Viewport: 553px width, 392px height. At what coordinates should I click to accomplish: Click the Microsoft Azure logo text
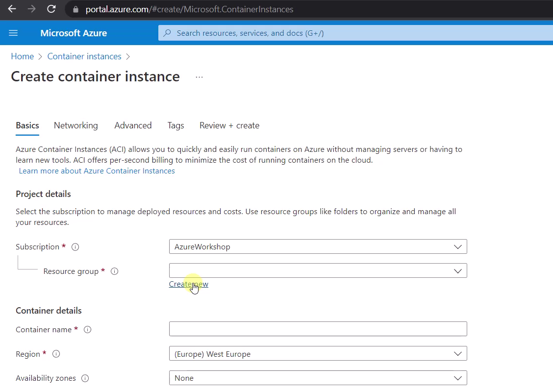coord(74,33)
